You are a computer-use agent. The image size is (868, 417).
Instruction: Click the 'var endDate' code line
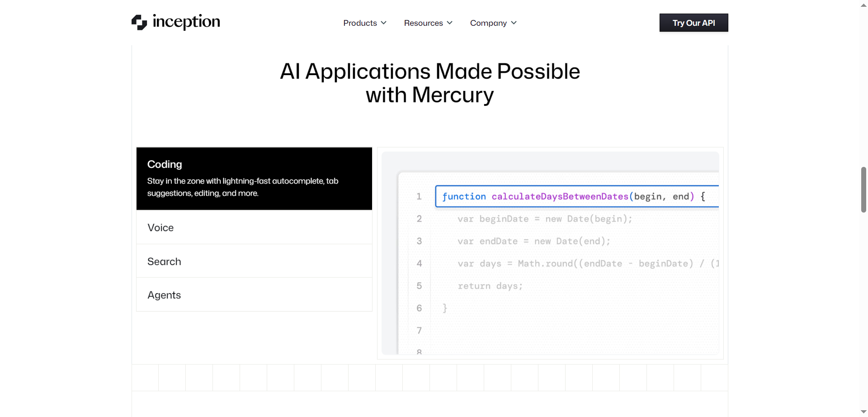(x=533, y=241)
